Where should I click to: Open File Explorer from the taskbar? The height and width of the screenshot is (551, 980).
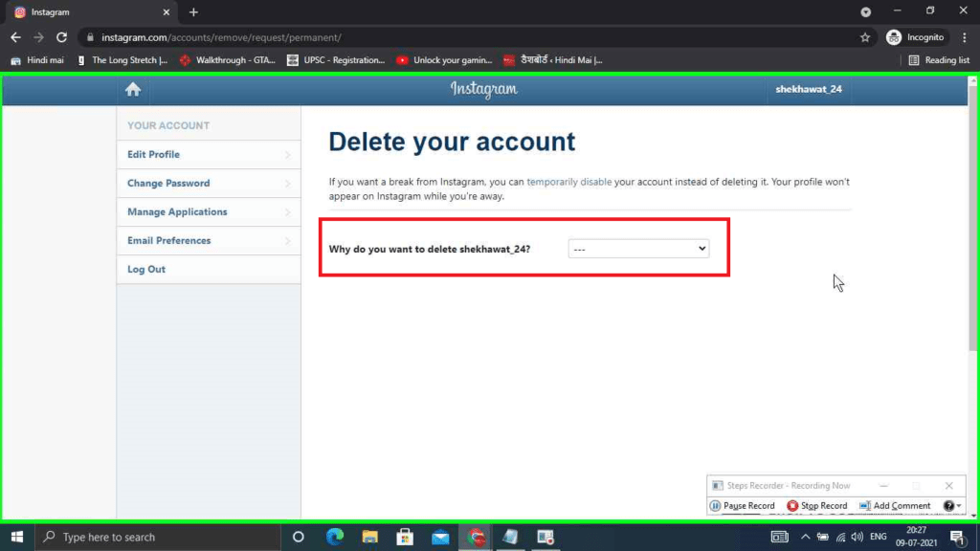tap(370, 537)
